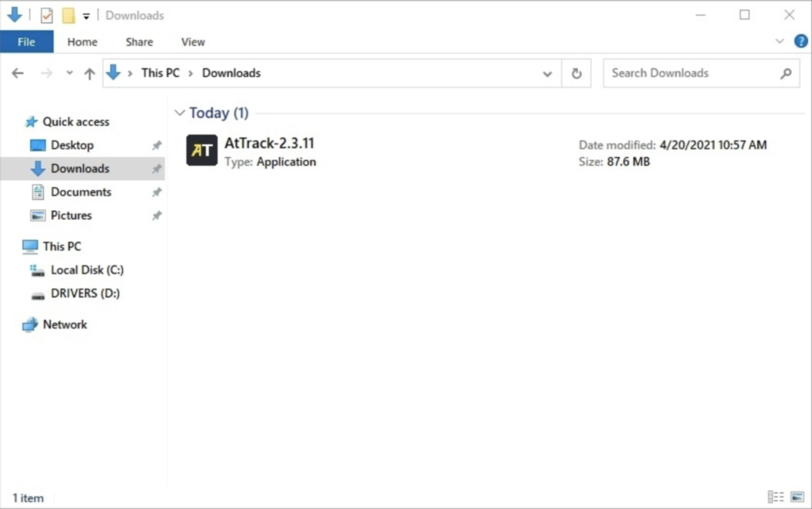The image size is (812, 509).
Task: Open the Recent Locations chevron next to forward arrow
Action: (70, 72)
